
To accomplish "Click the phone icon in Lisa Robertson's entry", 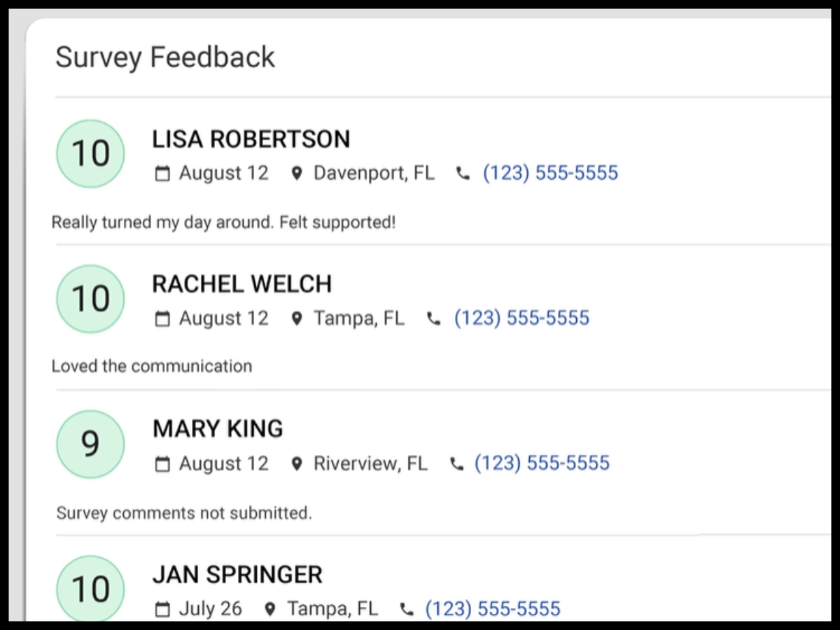I will pos(462,173).
